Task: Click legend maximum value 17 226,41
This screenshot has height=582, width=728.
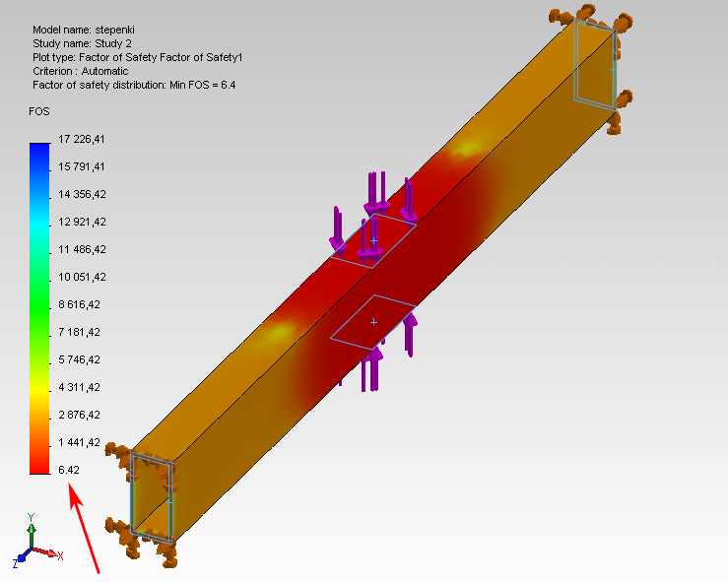Action: 82,139
